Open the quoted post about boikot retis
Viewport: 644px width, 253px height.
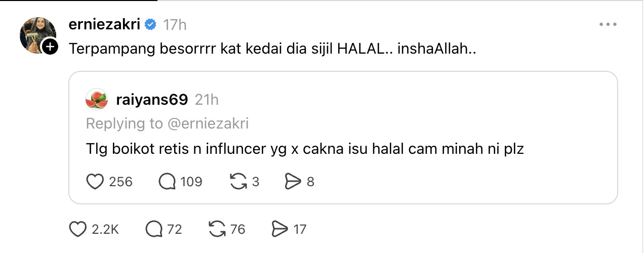click(305, 150)
